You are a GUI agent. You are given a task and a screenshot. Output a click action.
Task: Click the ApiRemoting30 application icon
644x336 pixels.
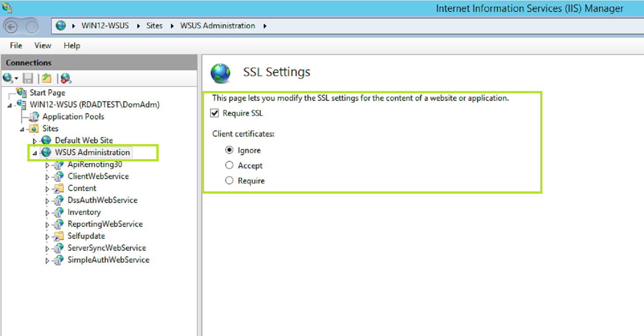(59, 164)
